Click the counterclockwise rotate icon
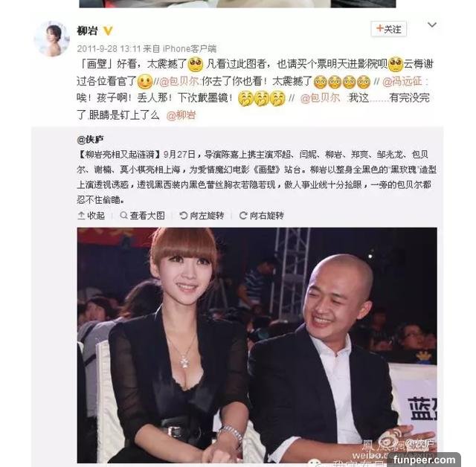The width and height of the screenshot is (476, 467). 184,216
